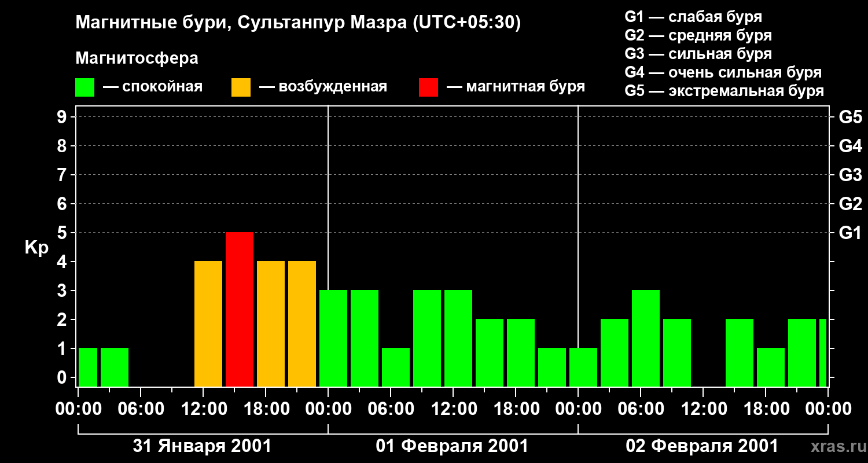This screenshot has height=463, width=868.
Task: Click the 'G2' label on the right axis
Action: click(850, 204)
